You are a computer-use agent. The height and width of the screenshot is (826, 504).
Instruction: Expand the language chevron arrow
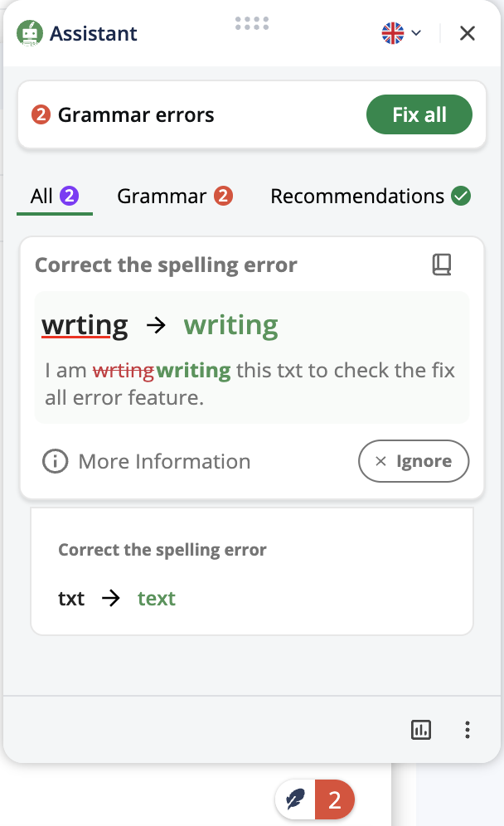tap(416, 33)
